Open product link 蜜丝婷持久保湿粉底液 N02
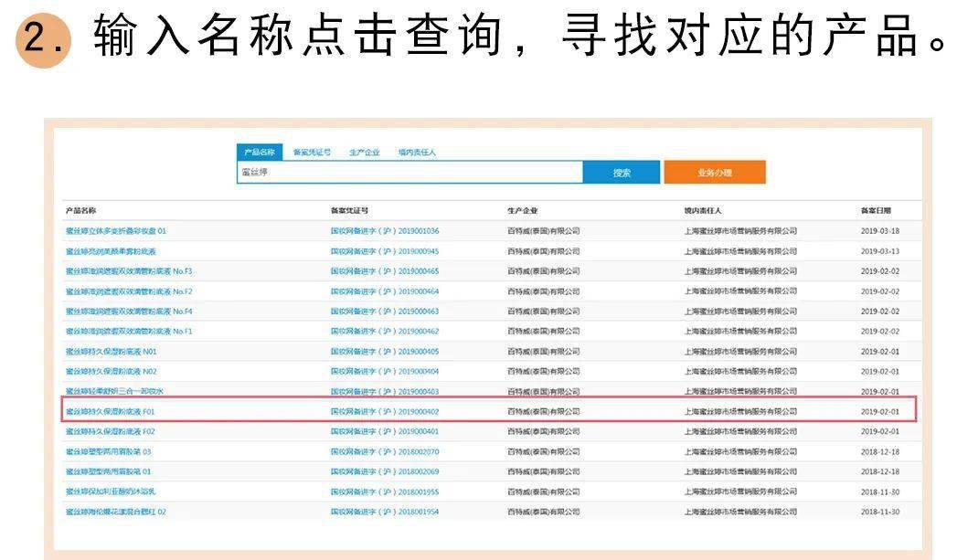This screenshot has height=560, width=968. (112, 372)
